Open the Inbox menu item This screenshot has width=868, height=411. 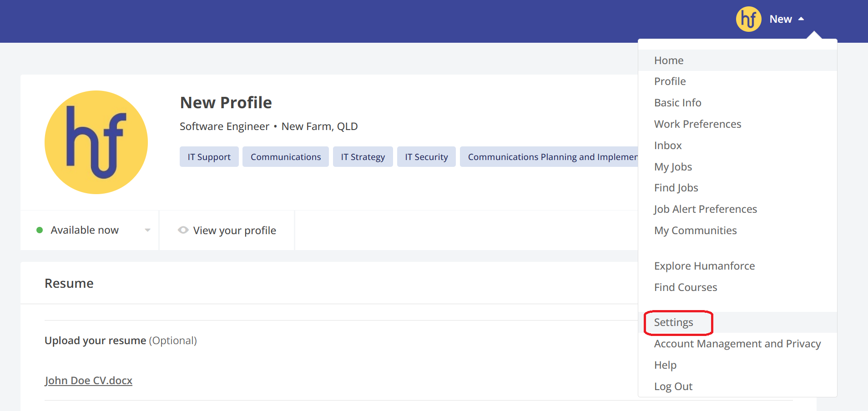(668, 145)
